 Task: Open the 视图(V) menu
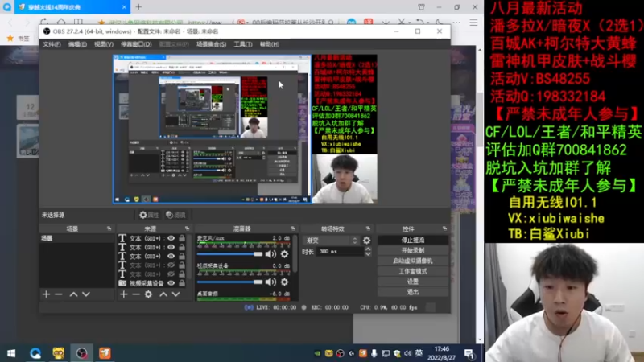coord(104,44)
